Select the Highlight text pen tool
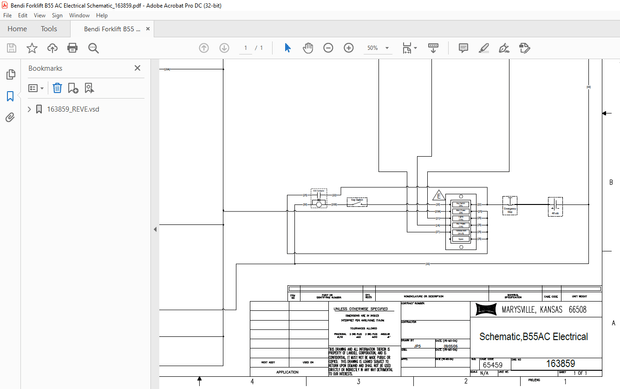 pyautogui.click(x=484, y=48)
